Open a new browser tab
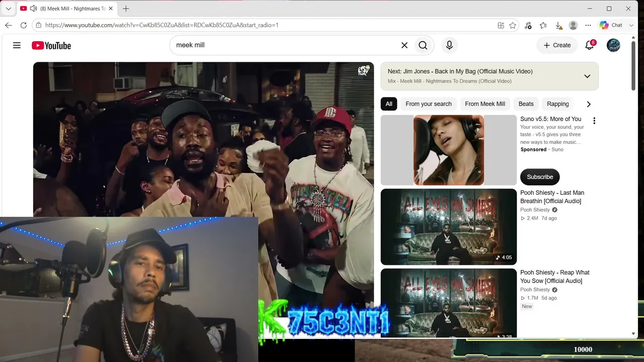This screenshot has height=362, width=644. pos(126,9)
